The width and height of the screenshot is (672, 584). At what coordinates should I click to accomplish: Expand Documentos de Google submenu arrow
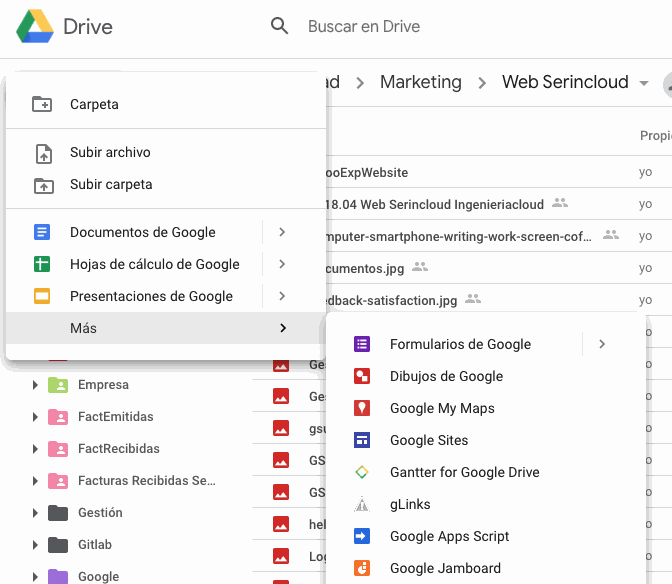point(282,232)
